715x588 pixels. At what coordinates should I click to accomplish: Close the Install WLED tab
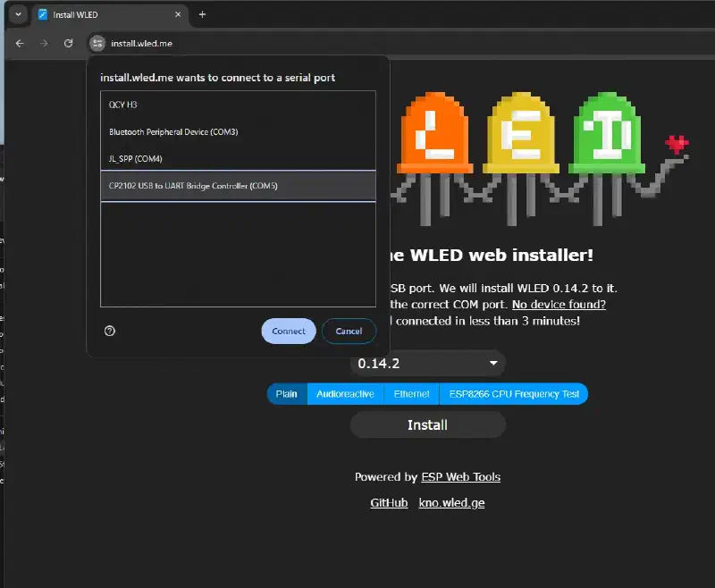click(x=178, y=14)
